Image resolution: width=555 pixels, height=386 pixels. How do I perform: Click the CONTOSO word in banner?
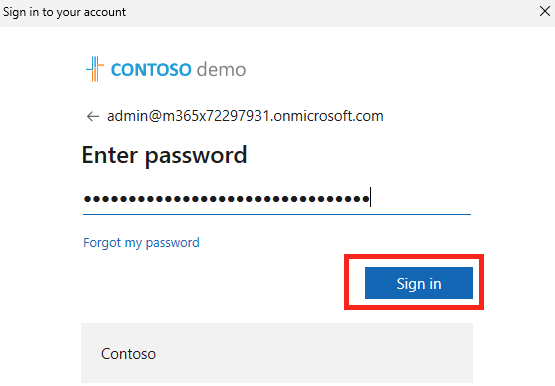pyautogui.click(x=151, y=70)
